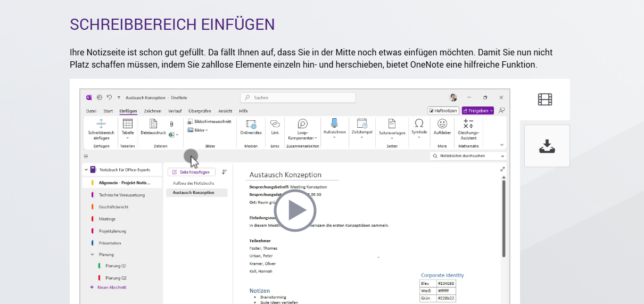Click the download tray icon button

547,146
